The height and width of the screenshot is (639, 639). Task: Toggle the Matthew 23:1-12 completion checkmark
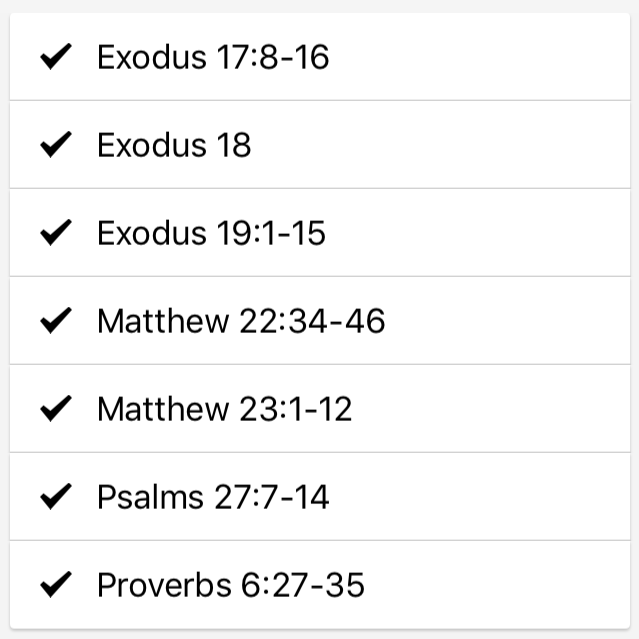pos(56,409)
